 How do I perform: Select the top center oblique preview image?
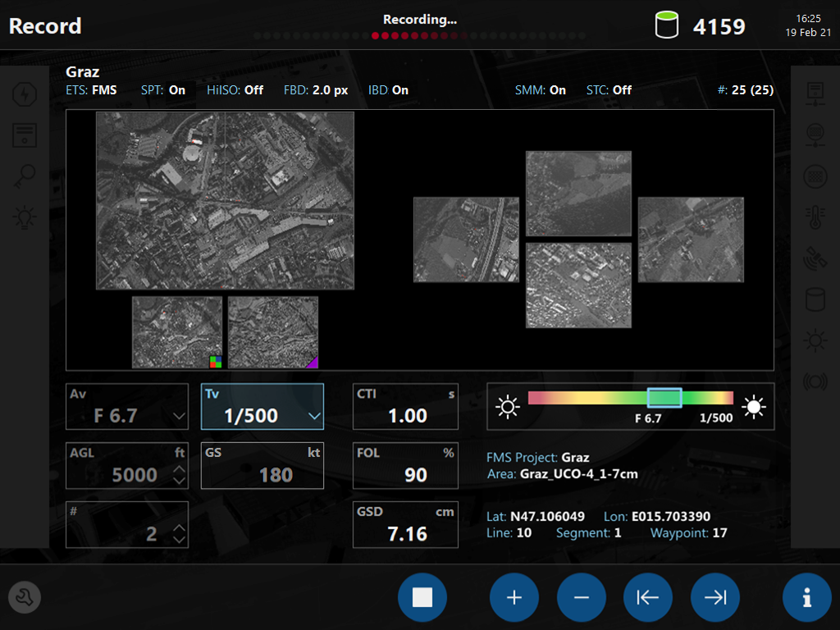click(x=578, y=194)
